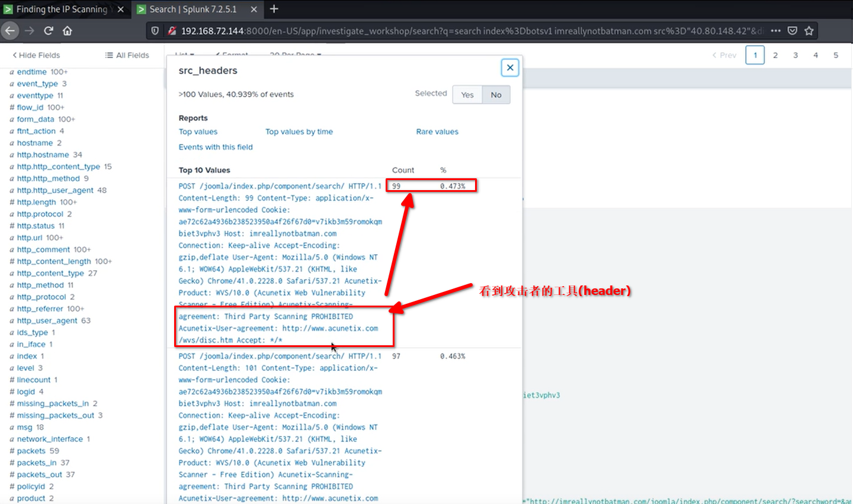Open the page actions ellipsis menu
This screenshot has height=504, width=853.
click(x=775, y=31)
